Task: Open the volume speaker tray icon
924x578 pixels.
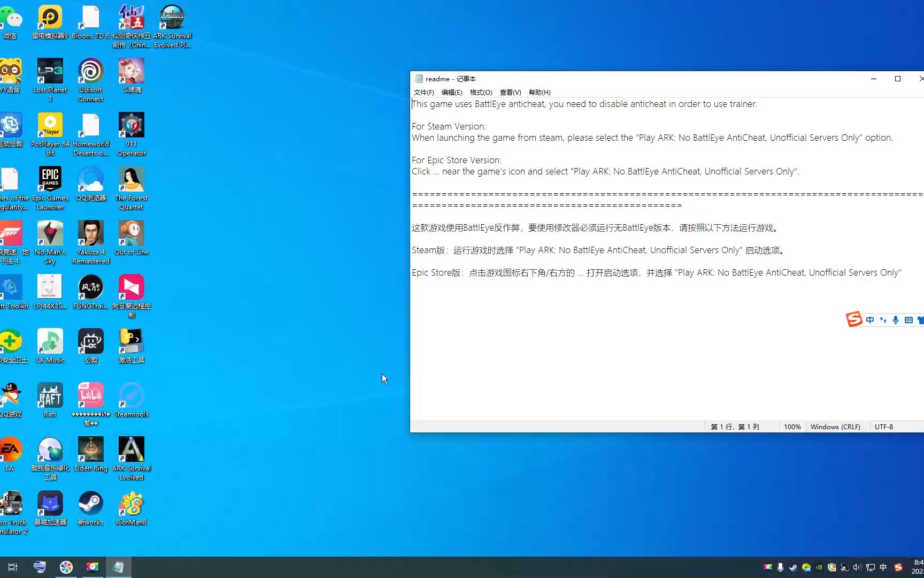Action: coord(857,567)
